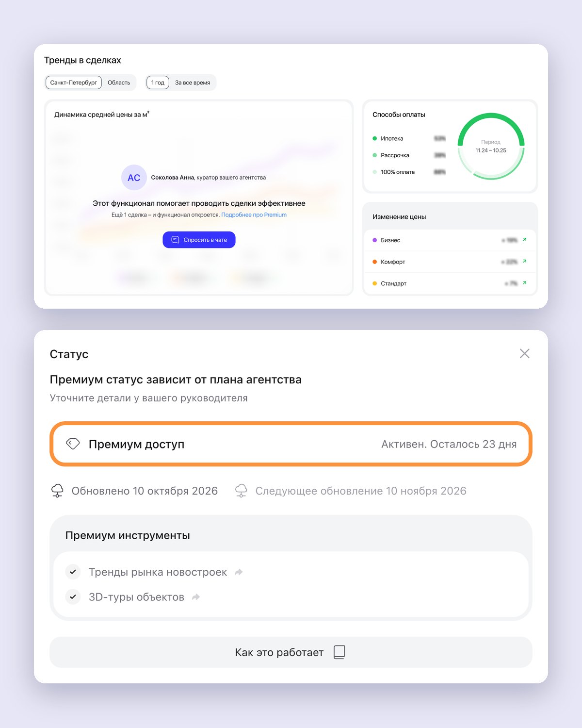582x728 pixels.
Task: Close the Статус panel with X
Action: (524, 353)
